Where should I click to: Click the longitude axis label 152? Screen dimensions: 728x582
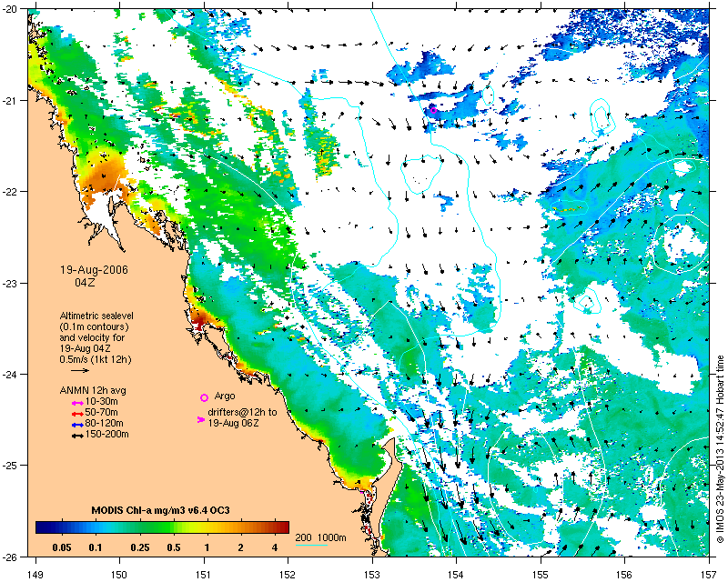288,575
